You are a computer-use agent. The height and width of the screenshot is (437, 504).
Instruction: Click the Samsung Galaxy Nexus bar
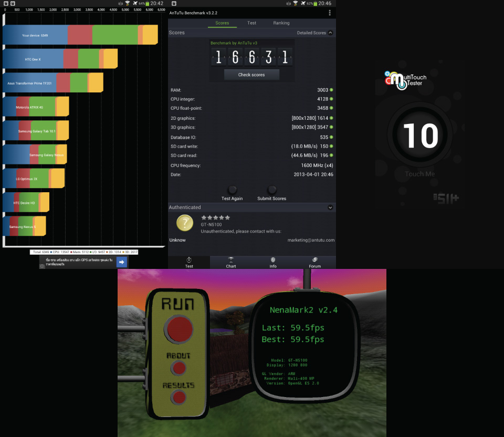(35, 154)
